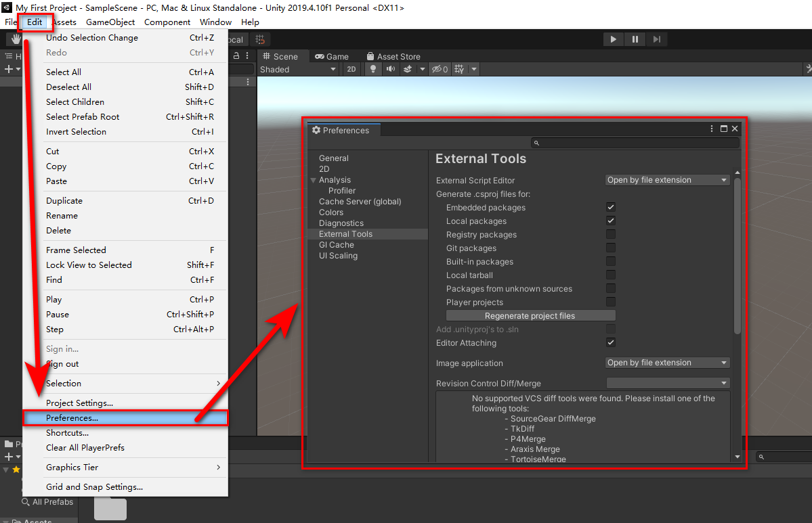Enable Registry packages checkbox

(611, 234)
